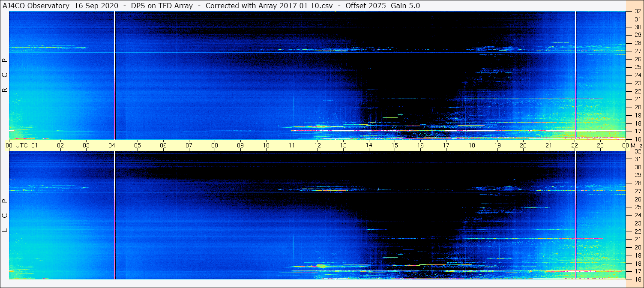Click the '00' label beside MHz
Viewport: 644px width, 288px height.
coord(625,145)
